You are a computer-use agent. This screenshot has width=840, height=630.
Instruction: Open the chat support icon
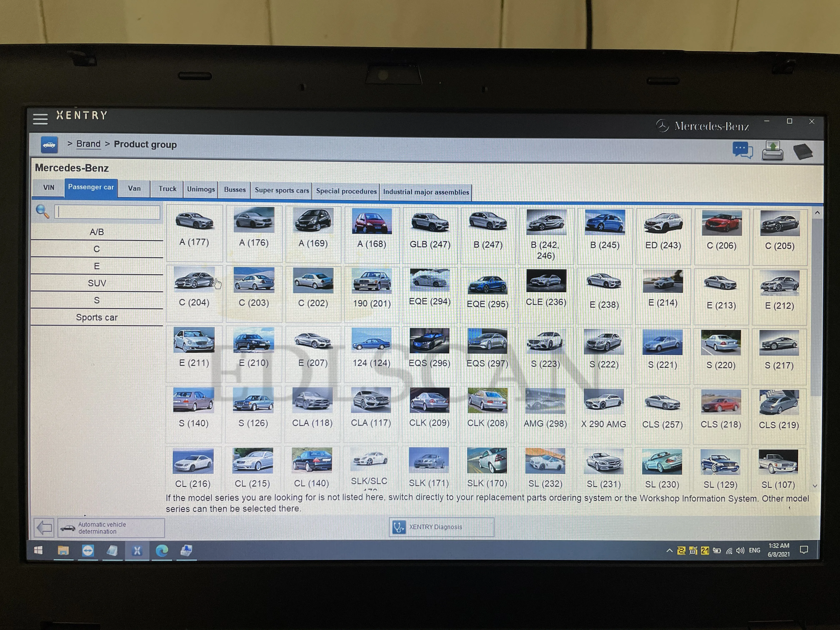coord(742,150)
